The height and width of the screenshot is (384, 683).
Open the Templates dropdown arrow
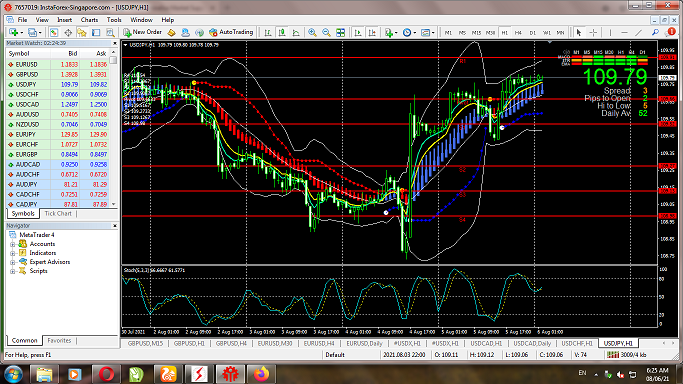tap(433, 33)
